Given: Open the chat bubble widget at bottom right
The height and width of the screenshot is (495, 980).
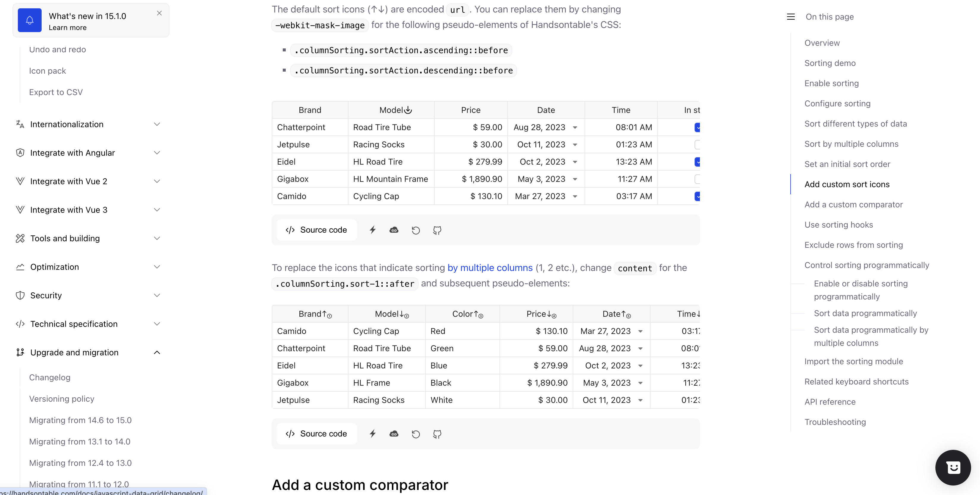Looking at the screenshot, I should click(x=953, y=467).
